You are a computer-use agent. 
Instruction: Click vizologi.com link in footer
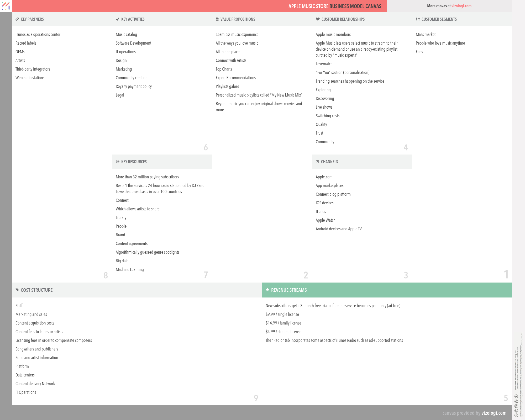click(x=495, y=413)
